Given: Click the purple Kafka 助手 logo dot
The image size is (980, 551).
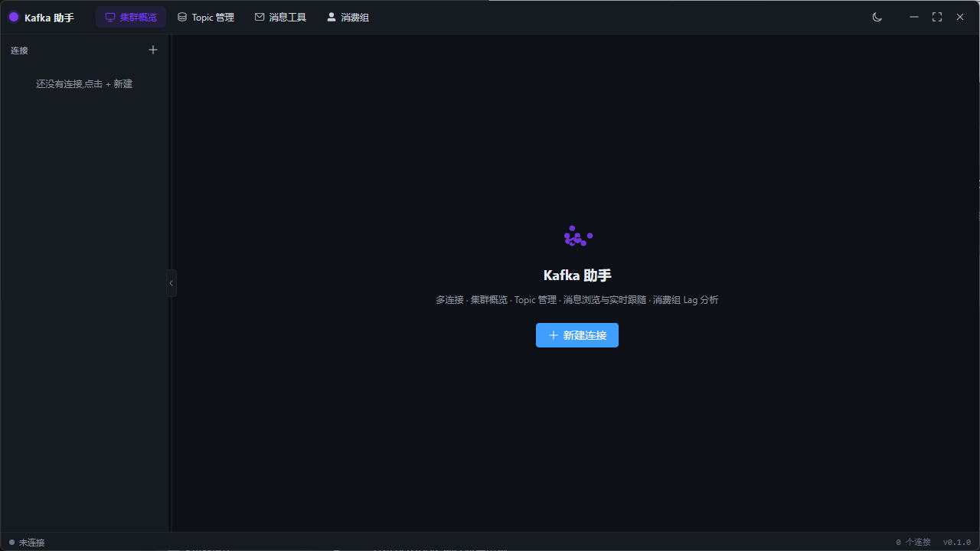Looking at the screenshot, I should point(14,17).
